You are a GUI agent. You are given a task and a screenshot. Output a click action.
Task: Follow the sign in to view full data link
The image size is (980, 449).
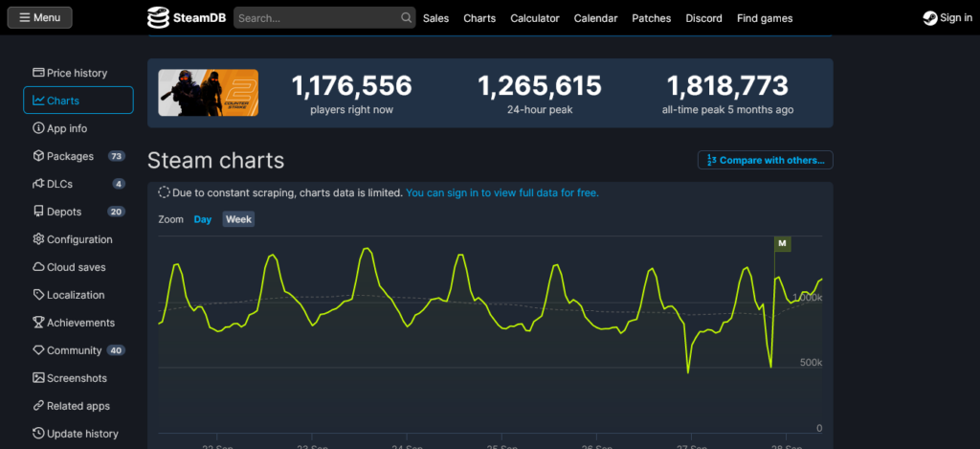click(502, 192)
